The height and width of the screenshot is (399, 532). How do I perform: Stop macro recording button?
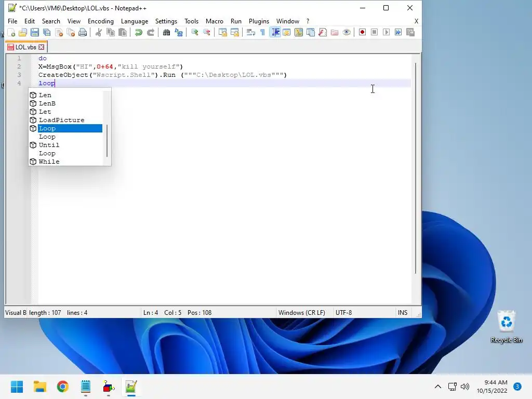[x=374, y=32]
